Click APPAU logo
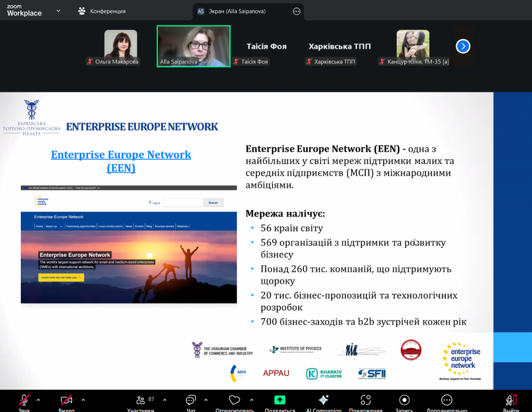This screenshot has width=532, height=412. click(276, 374)
